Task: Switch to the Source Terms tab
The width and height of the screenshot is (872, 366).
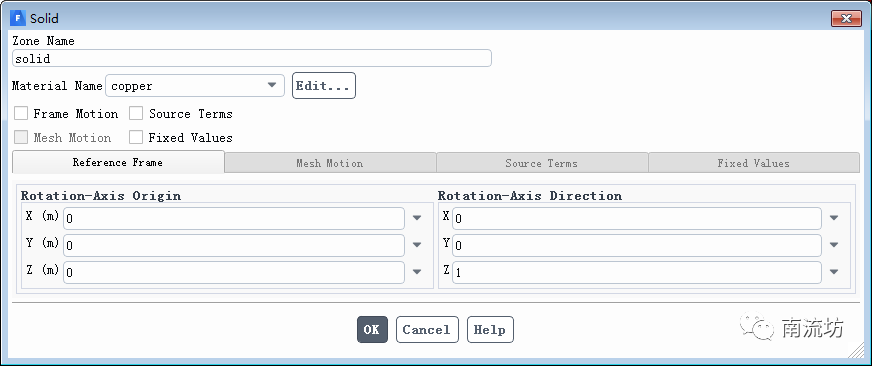Action: click(542, 164)
